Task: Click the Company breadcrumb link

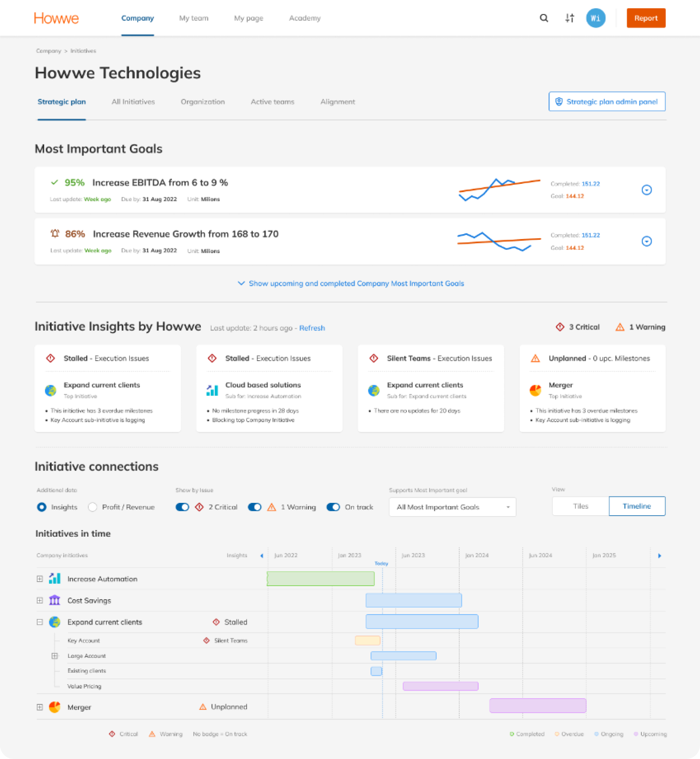Action: [49, 51]
